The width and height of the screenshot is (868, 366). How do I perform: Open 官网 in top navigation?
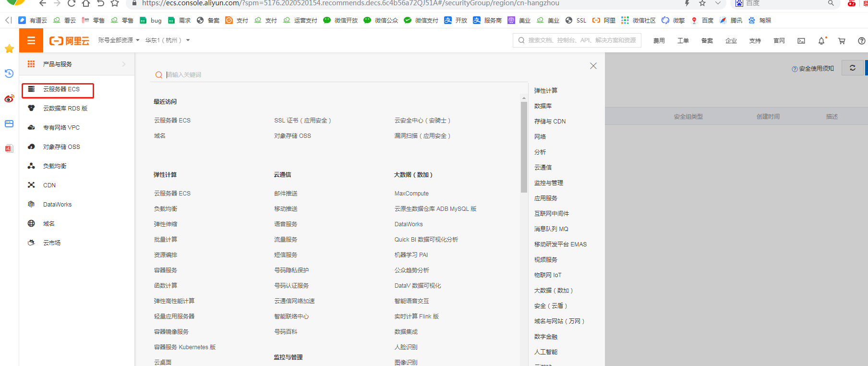(779, 41)
